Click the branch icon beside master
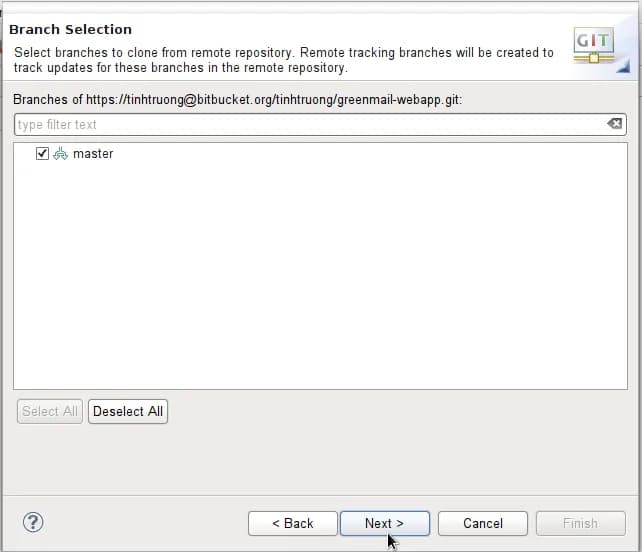Image resolution: width=642 pixels, height=552 pixels. [60, 154]
